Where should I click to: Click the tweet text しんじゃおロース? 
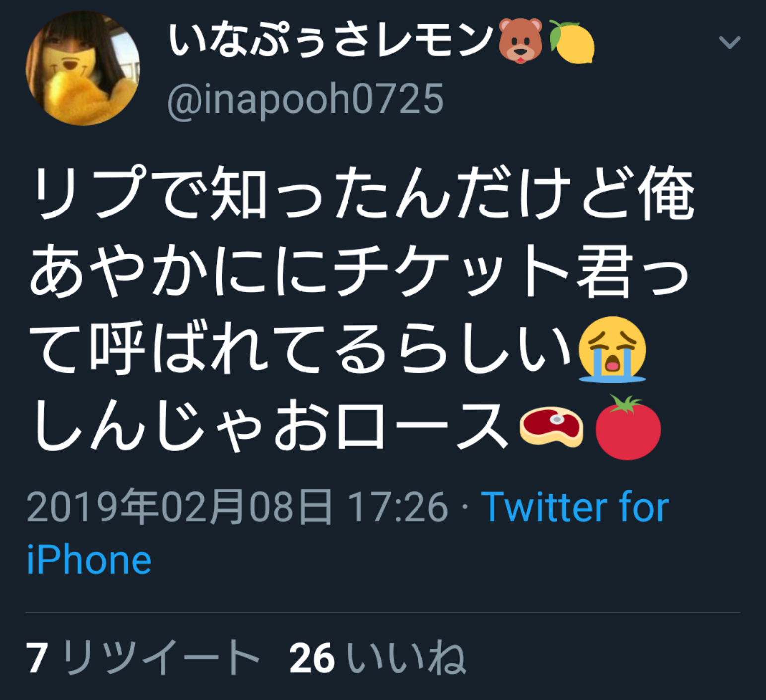click(271, 426)
